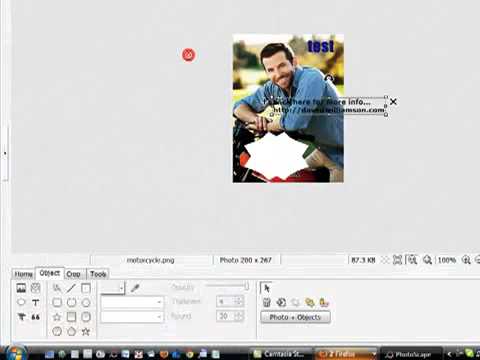Viewport: 480px width, 360px height.
Task: Switch to the Home tab
Action: 23,274
